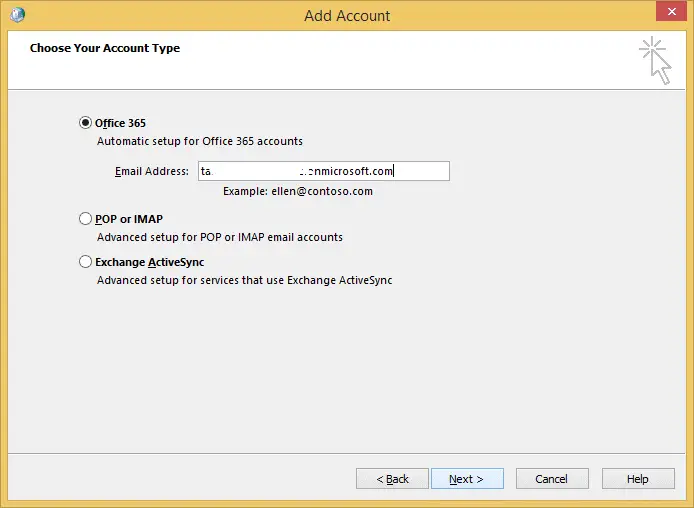Select the Exchange ActiveSync radio button
The height and width of the screenshot is (508, 694).
[x=85, y=262]
